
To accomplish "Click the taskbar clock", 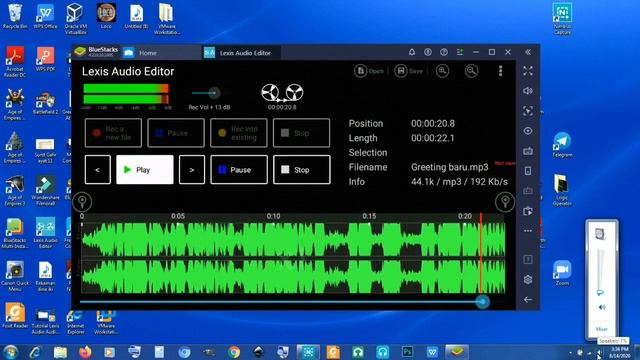I will point(619,352).
